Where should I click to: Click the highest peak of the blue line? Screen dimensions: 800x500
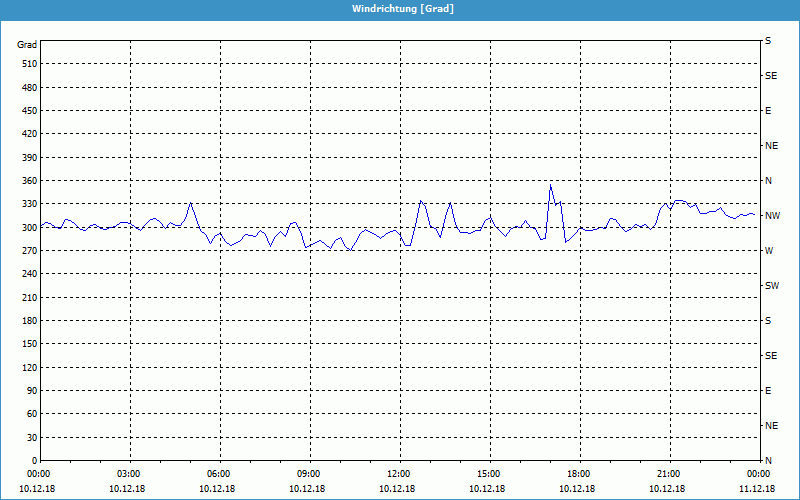550,185
